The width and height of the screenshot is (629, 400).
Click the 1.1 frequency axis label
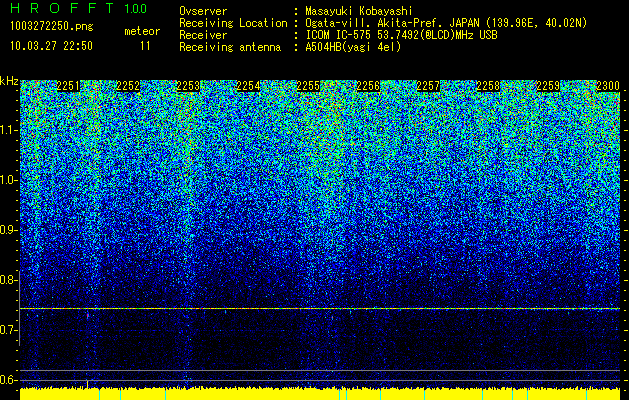click(x=8, y=130)
